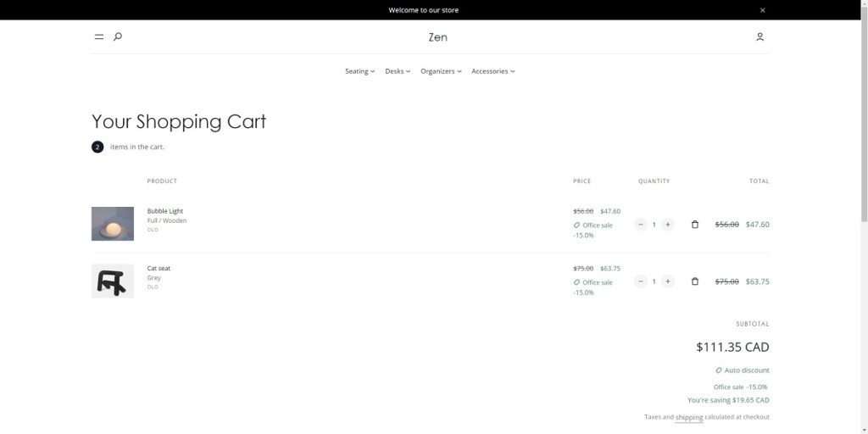
Task: Decrease Bubble Light quantity with minus
Action: [x=641, y=225]
